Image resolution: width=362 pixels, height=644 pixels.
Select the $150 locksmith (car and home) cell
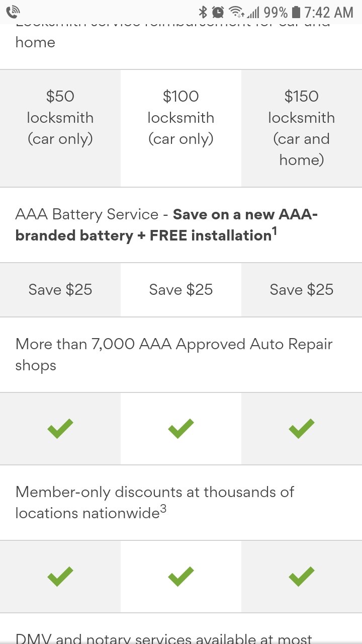point(302,128)
